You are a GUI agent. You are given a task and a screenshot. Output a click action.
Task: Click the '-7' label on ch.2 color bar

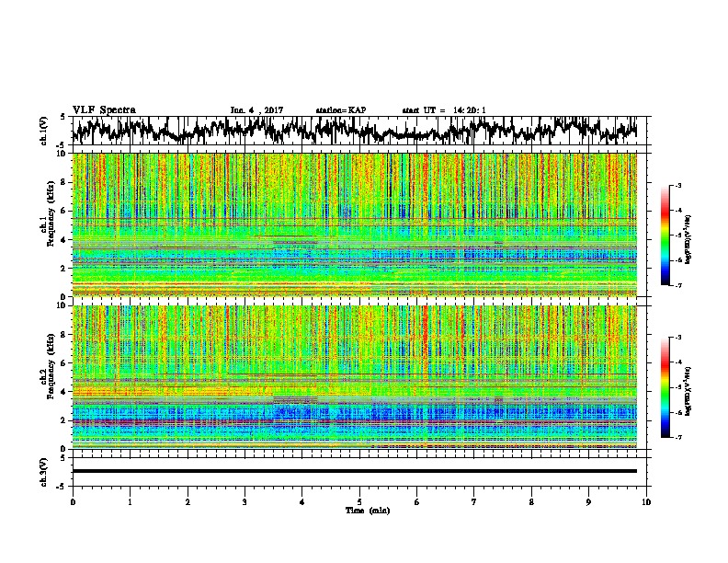[678, 438]
